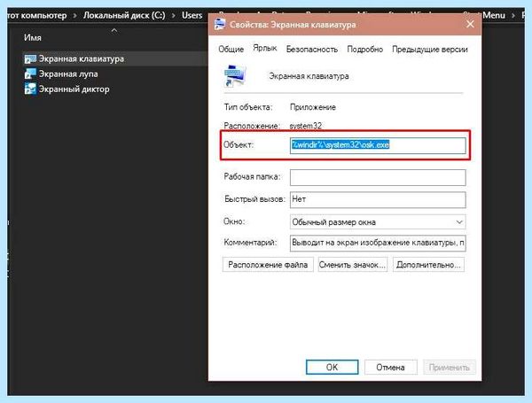The image size is (532, 403).
Task: Confirm with the OK button
Action: [x=332, y=368]
